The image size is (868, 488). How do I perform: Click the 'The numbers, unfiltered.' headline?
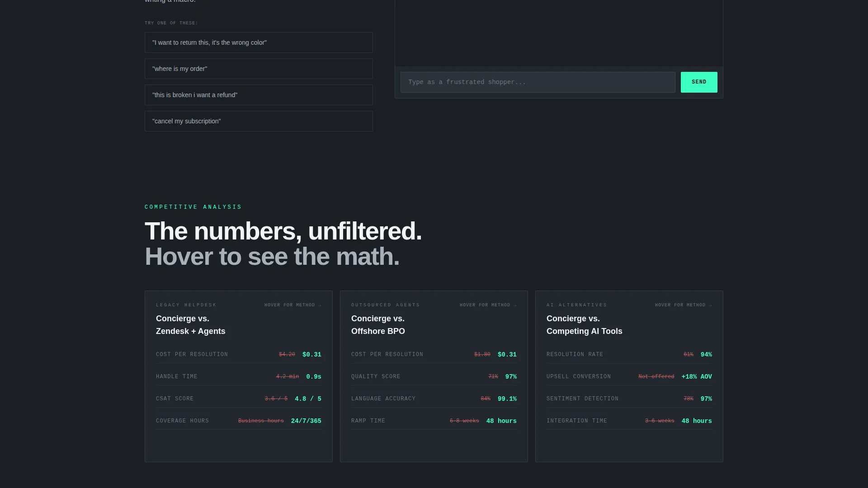[283, 231]
